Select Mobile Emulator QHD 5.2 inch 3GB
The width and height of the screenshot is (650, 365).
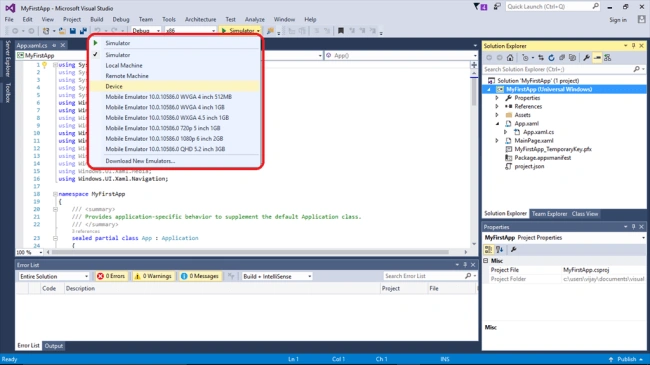(174, 149)
